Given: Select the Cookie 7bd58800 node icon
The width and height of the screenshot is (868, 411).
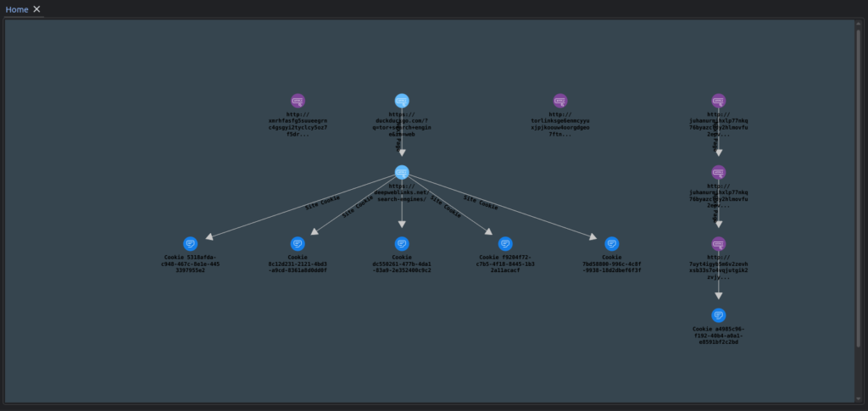Looking at the screenshot, I should 612,244.
